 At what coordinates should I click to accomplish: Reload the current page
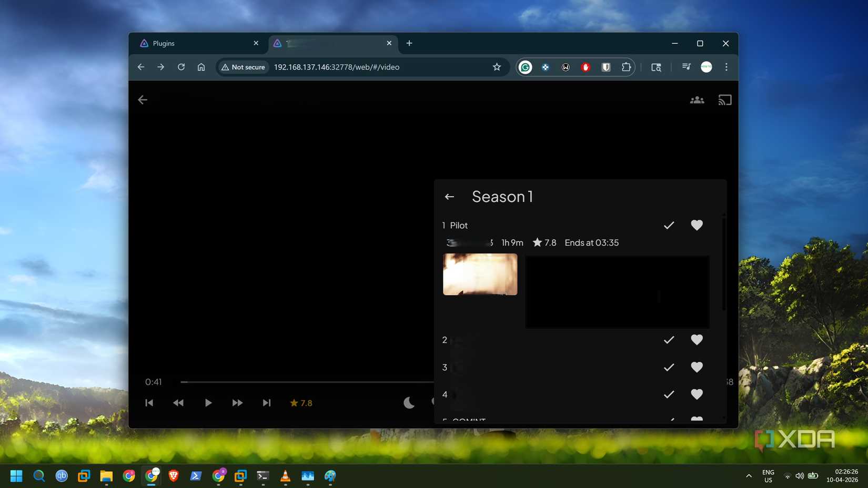pos(181,67)
